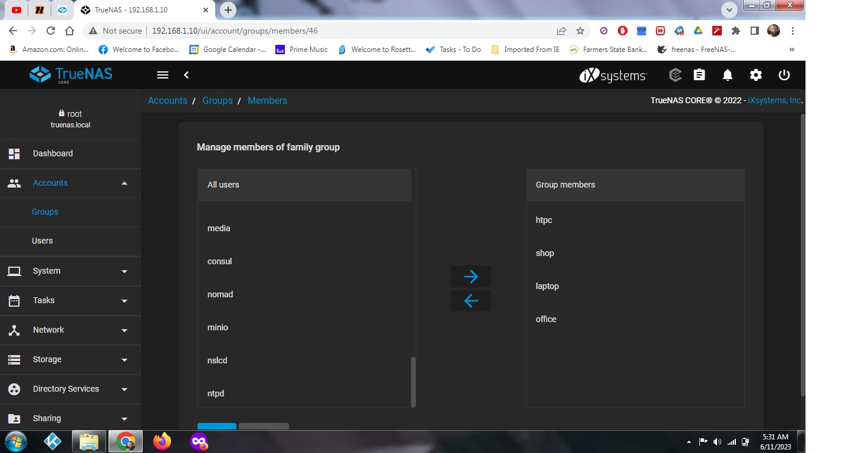Expand the Storage menu section
The width and height of the screenshot is (868, 453).
(71, 359)
